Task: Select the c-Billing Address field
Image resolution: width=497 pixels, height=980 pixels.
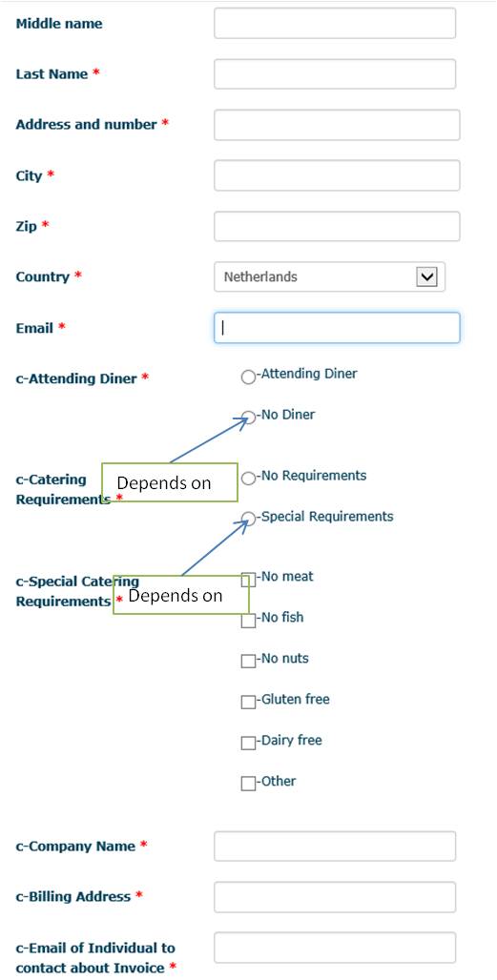Action: (335, 897)
